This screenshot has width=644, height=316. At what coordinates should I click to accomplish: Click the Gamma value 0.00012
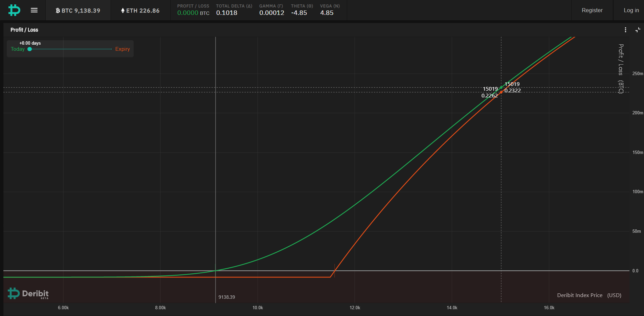tap(272, 13)
